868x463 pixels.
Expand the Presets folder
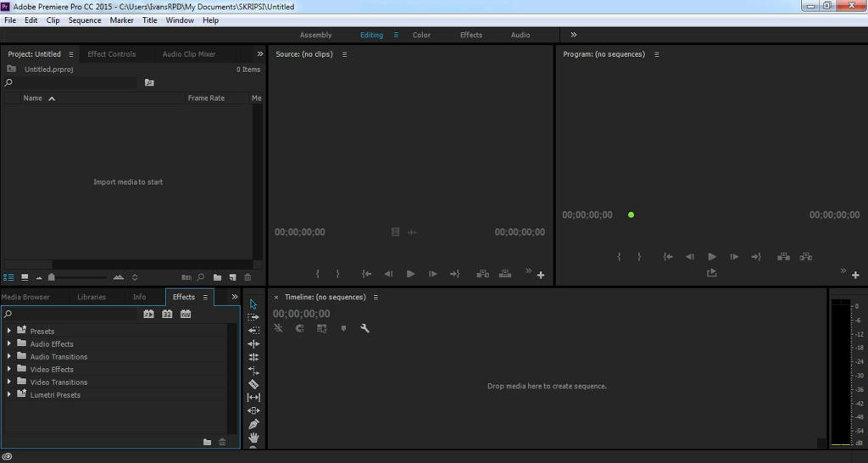(8, 331)
